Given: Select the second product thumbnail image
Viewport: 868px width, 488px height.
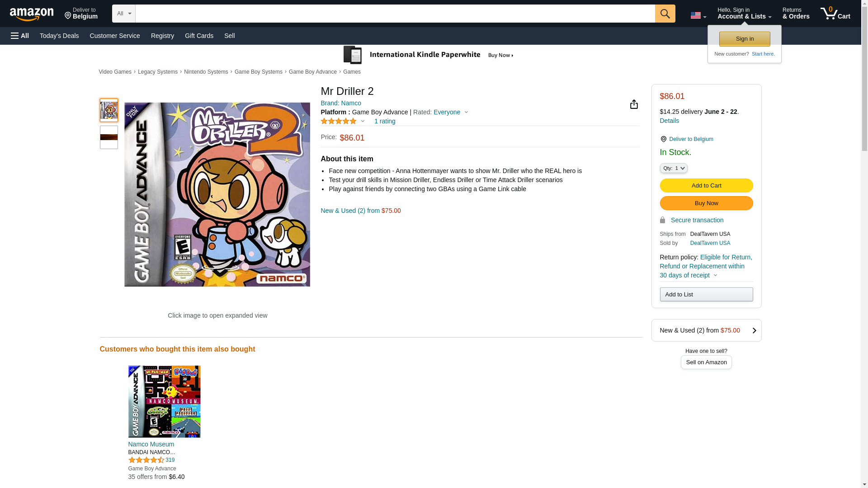Looking at the screenshot, I should [x=109, y=137].
